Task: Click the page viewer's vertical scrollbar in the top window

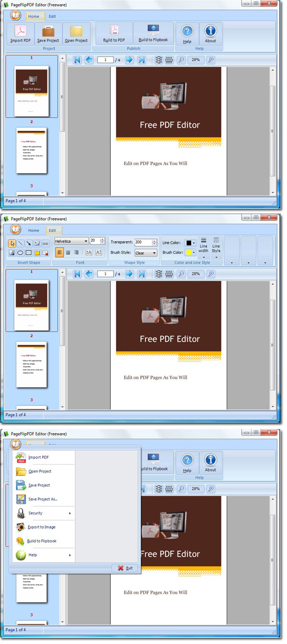Action: coord(273,131)
